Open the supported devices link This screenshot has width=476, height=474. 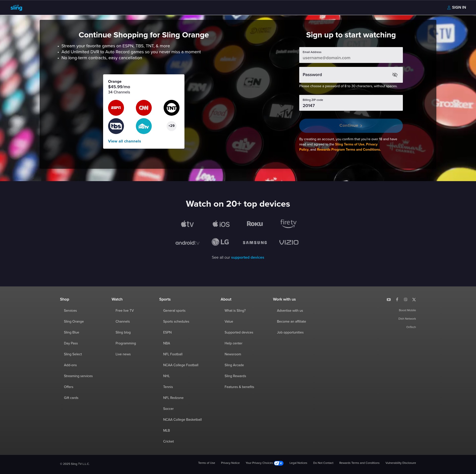248,257
